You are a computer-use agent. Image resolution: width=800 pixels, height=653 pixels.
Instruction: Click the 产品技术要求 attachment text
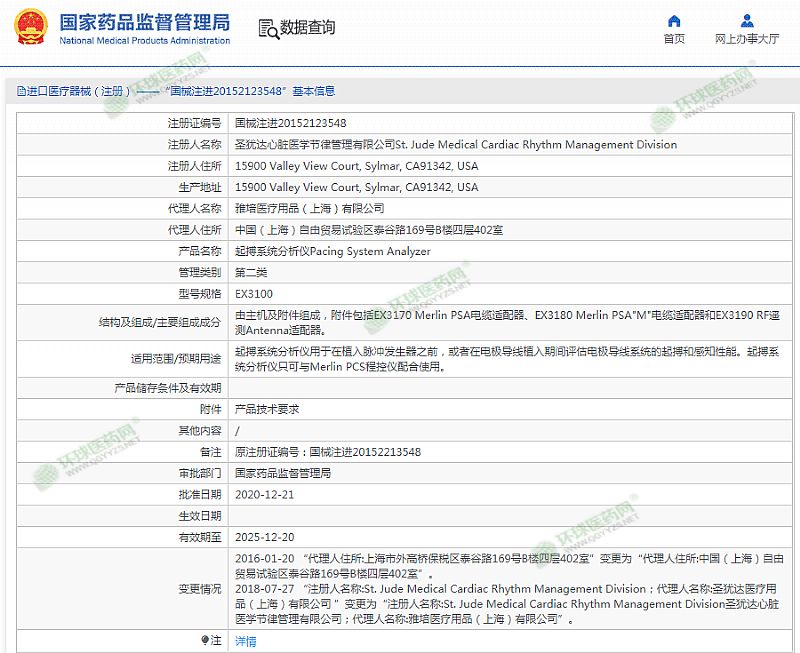click(x=266, y=409)
